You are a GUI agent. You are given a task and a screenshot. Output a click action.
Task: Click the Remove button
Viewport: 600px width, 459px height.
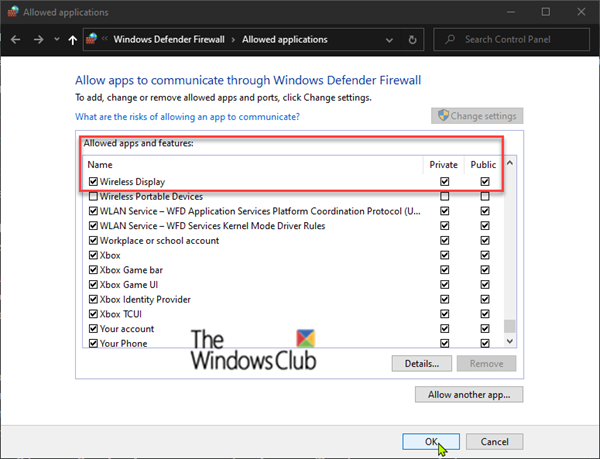[x=486, y=363]
